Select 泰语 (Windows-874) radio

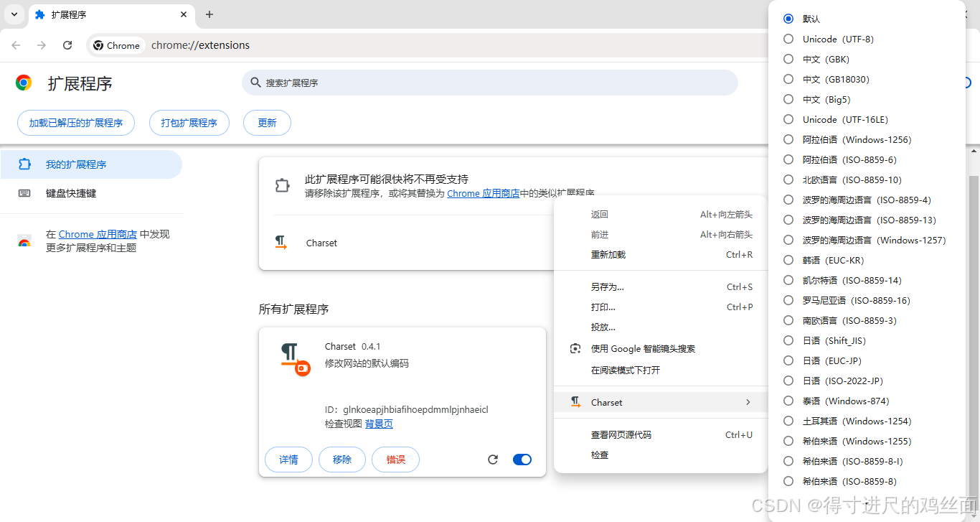click(x=788, y=401)
